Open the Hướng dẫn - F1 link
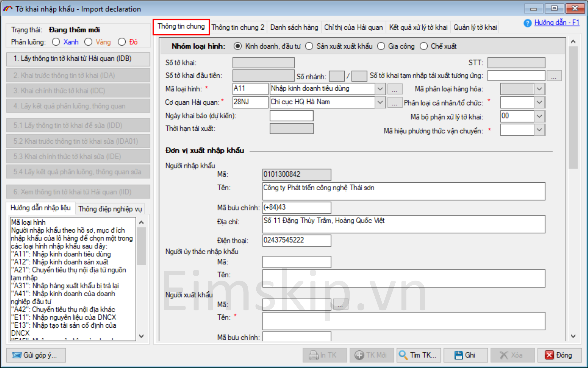 556,23
